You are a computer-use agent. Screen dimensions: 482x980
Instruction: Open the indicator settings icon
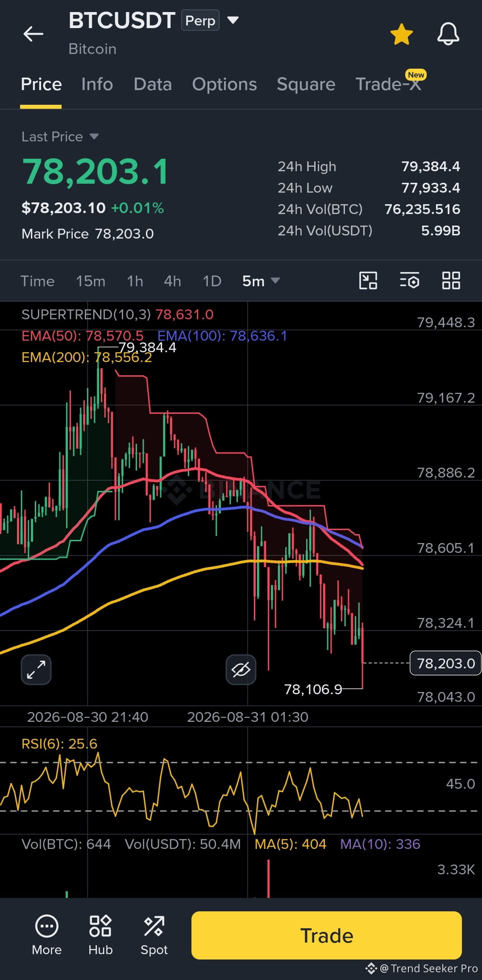pyautogui.click(x=409, y=281)
